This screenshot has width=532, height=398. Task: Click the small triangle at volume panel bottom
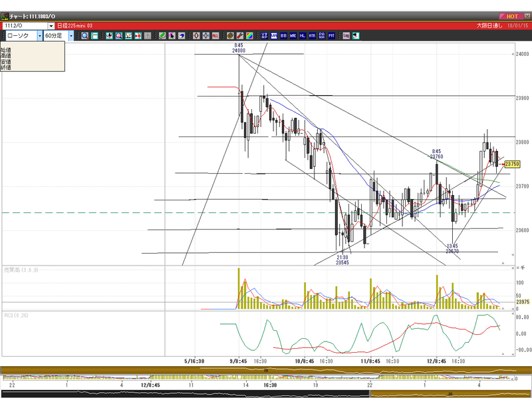(503, 308)
